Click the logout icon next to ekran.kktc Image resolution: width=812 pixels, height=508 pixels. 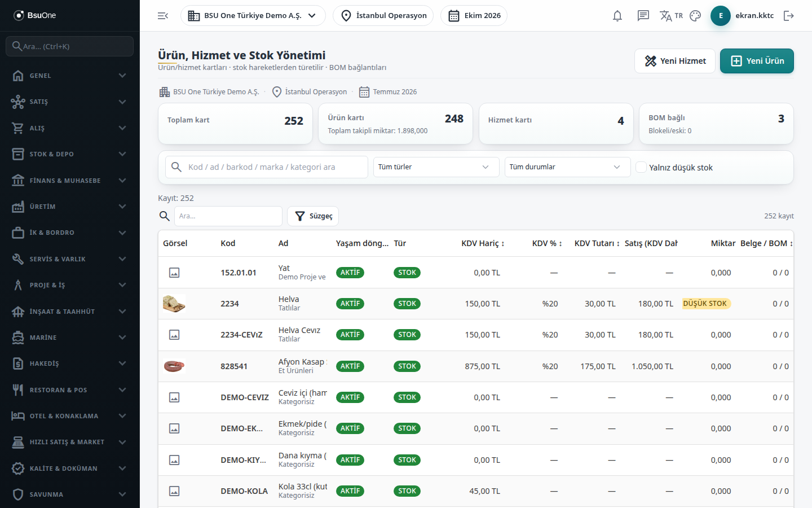(x=789, y=16)
